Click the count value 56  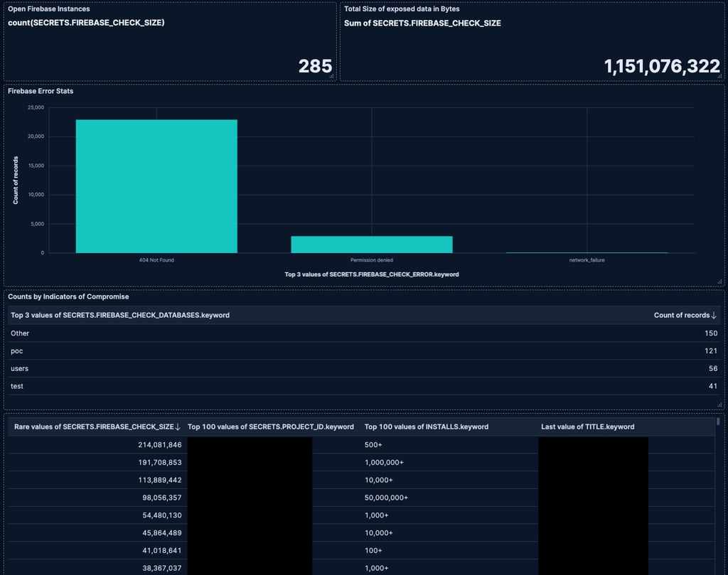[713, 368]
